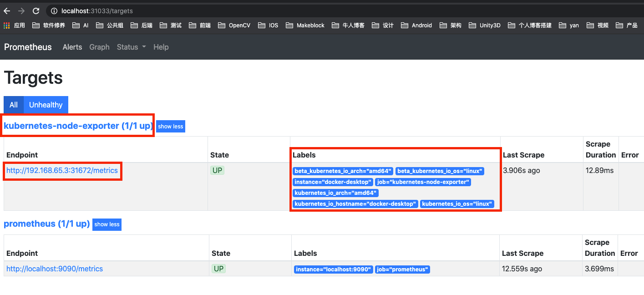Open the IOS bookmark folder
Viewport: 644px width, 295px height.
[268, 25]
